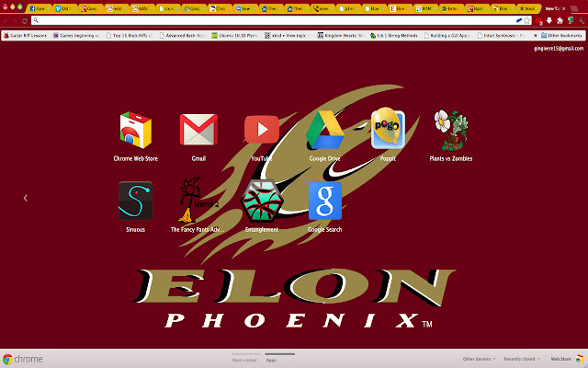Open the Other Bookmarks folder

(561, 36)
